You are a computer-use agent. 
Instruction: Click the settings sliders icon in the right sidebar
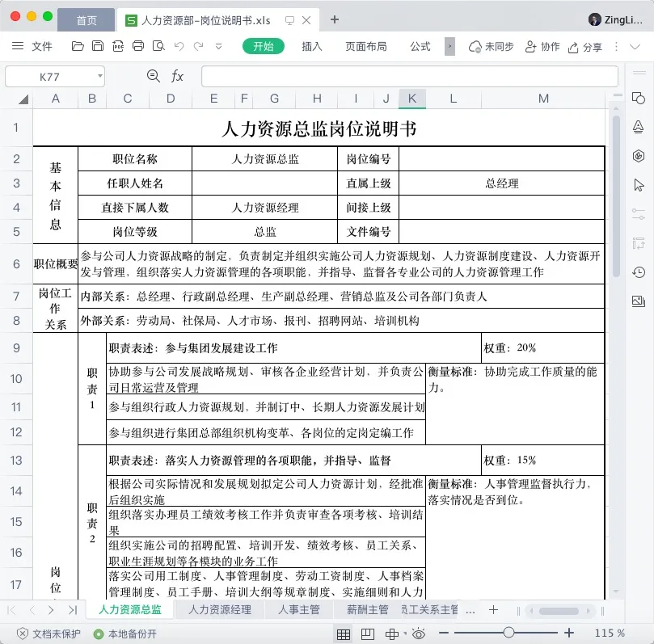(x=638, y=214)
